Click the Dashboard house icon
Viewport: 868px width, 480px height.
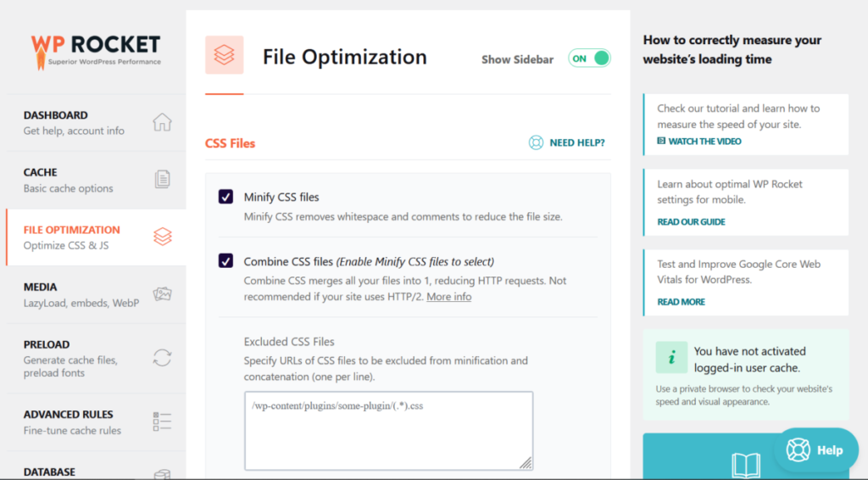click(x=162, y=122)
